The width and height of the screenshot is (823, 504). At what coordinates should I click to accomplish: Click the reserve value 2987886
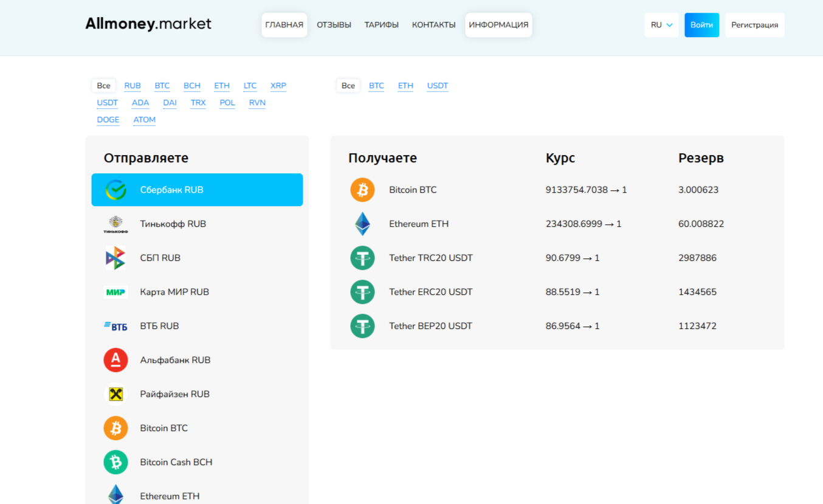click(x=697, y=258)
